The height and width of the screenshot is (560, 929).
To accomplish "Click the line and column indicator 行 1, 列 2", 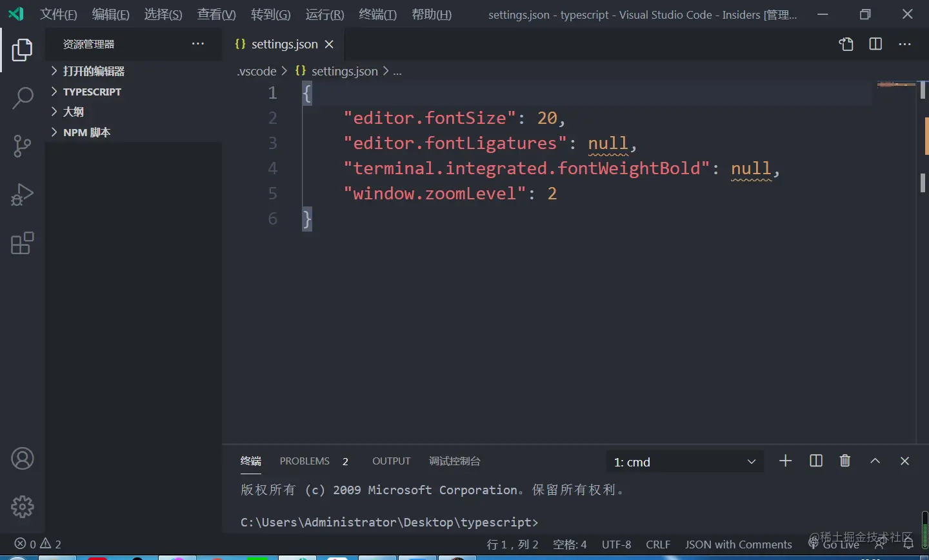I will pyautogui.click(x=512, y=545).
